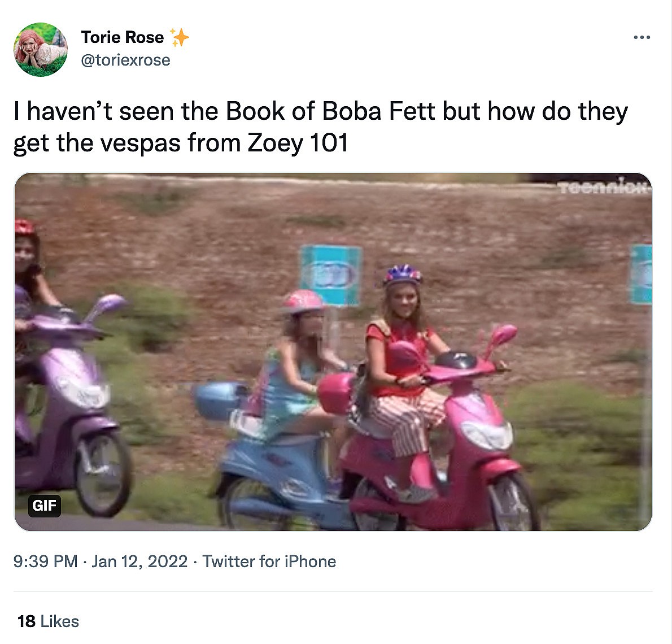Click Torie Rose's profile avatar
The height and width of the screenshot is (644, 672).
(41, 50)
